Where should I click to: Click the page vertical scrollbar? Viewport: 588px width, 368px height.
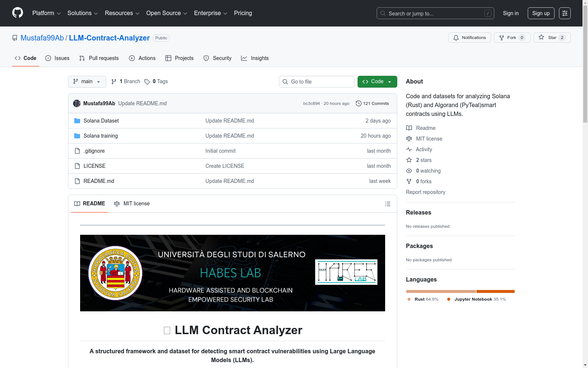coord(585,184)
